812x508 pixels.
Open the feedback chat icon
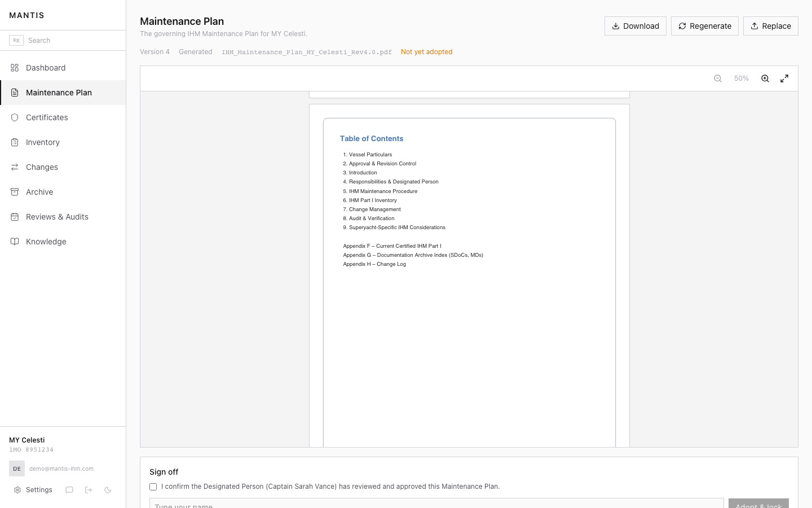click(x=69, y=490)
